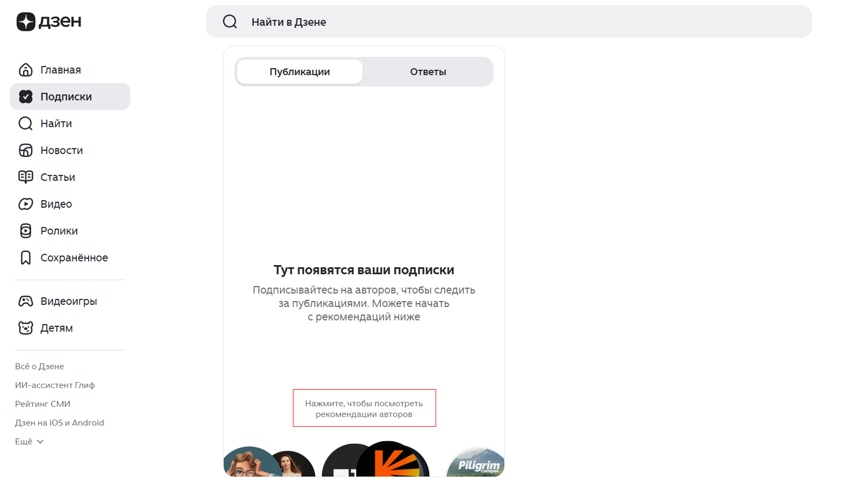The image size is (868, 483).
Task: Click the Детям bear icon
Action: click(x=26, y=328)
